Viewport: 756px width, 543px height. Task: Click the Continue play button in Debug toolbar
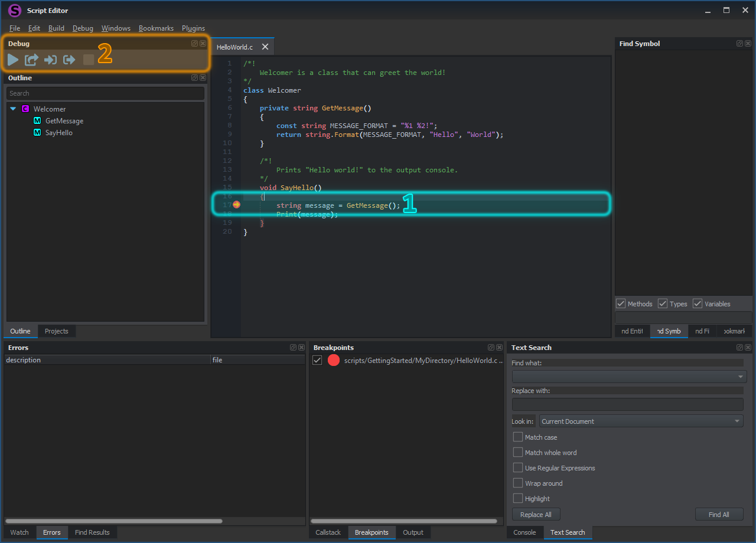(x=13, y=60)
